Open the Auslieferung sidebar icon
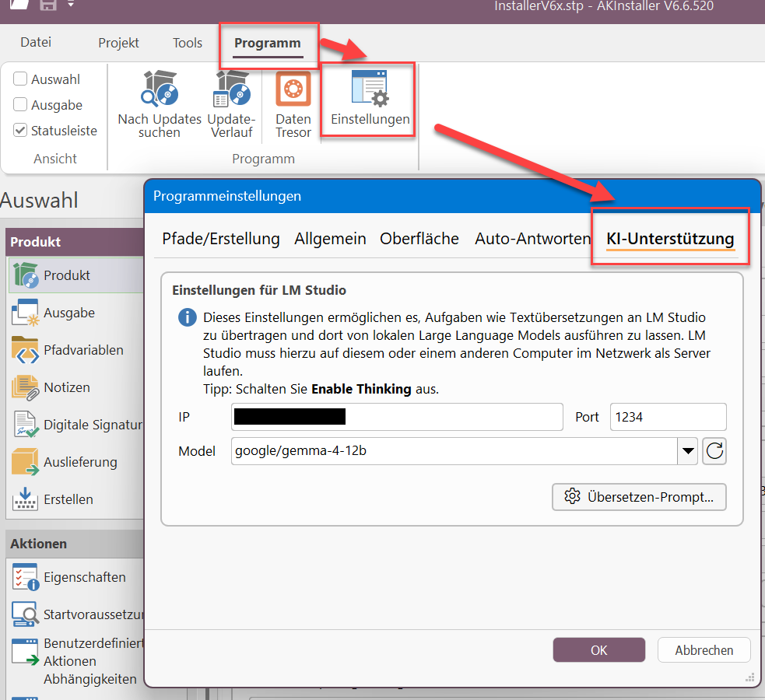The height and width of the screenshot is (700, 765). pos(25,462)
